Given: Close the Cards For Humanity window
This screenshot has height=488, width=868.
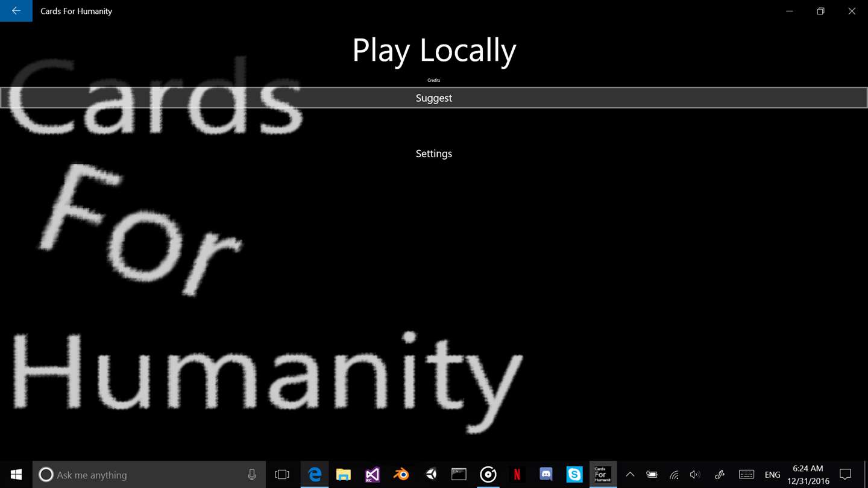Looking at the screenshot, I should click(x=852, y=11).
